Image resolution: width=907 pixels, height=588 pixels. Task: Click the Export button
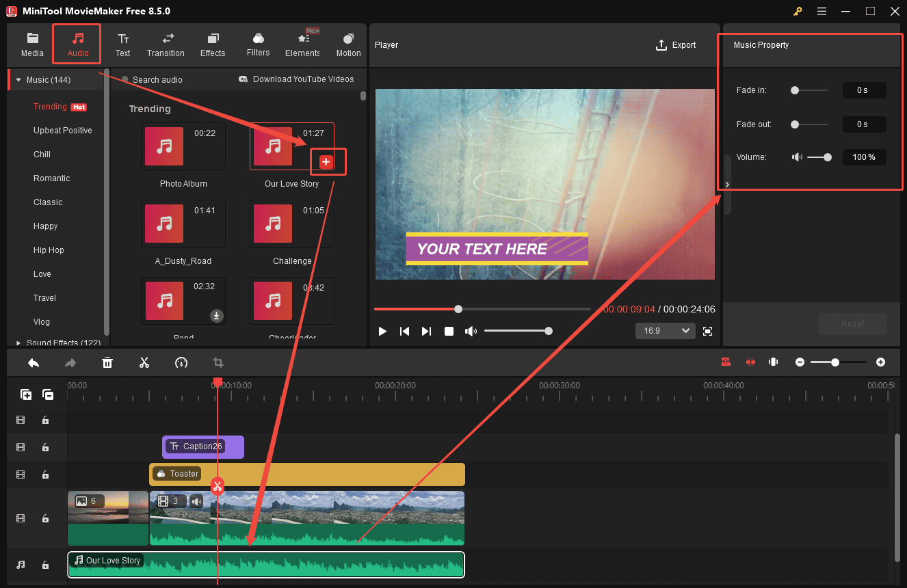click(x=676, y=45)
